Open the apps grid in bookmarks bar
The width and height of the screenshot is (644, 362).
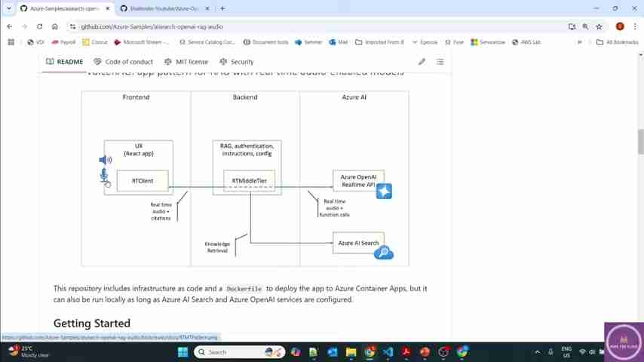(x=11, y=42)
